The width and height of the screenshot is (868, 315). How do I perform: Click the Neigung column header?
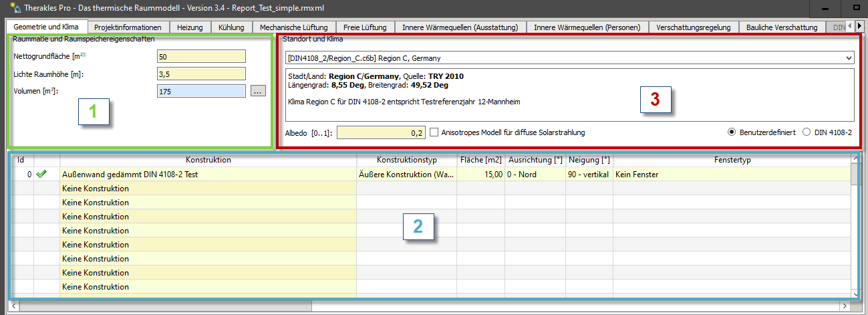pyautogui.click(x=589, y=160)
